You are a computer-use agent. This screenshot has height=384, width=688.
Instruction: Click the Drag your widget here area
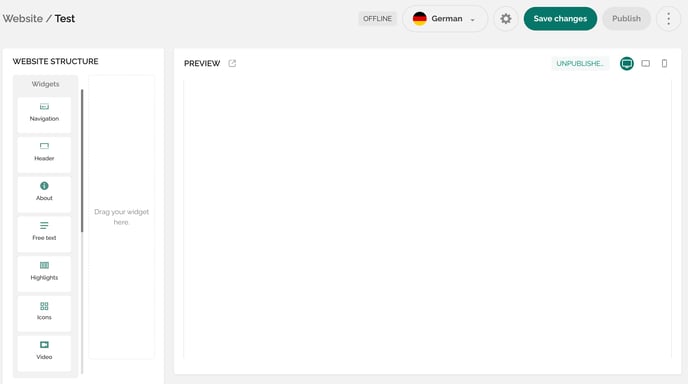[x=122, y=217]
